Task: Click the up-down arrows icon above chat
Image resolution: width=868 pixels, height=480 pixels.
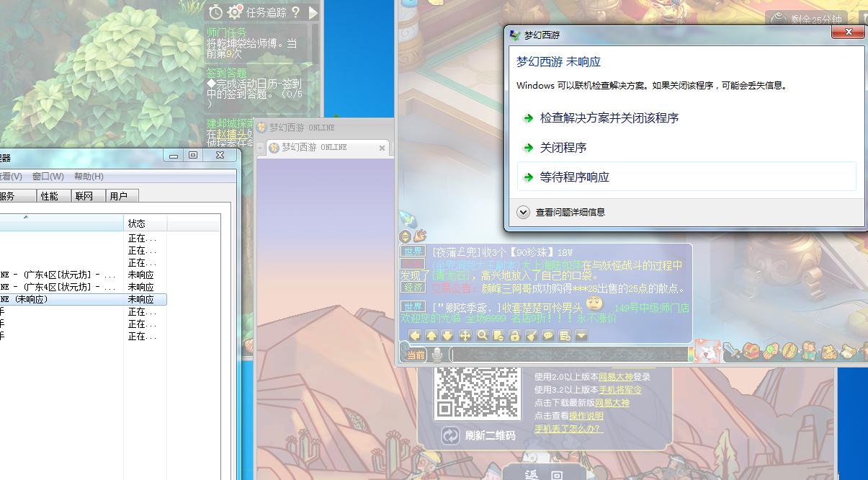Action: (405, 236)
